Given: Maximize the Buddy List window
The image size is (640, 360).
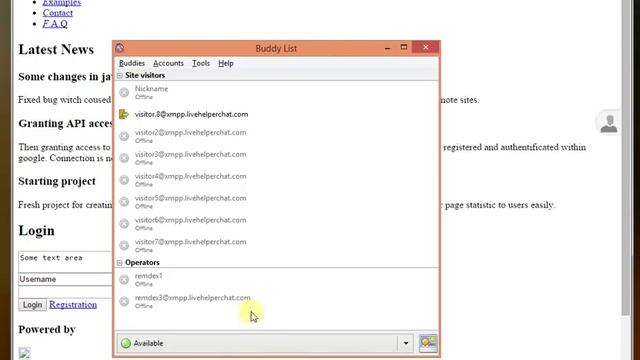Looking at the screenshot, I should pyautogui.click(x=404, y=47).
